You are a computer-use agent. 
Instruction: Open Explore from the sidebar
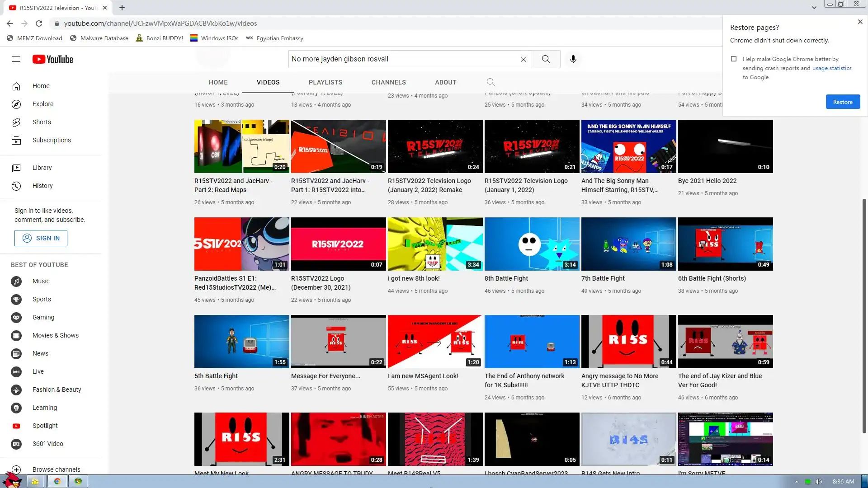[x=42, y=104]
